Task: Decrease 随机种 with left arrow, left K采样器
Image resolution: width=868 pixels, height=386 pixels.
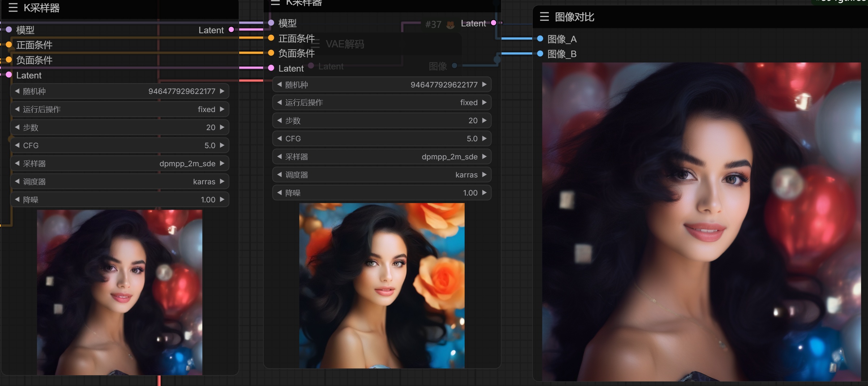Action: coord(17,91)
